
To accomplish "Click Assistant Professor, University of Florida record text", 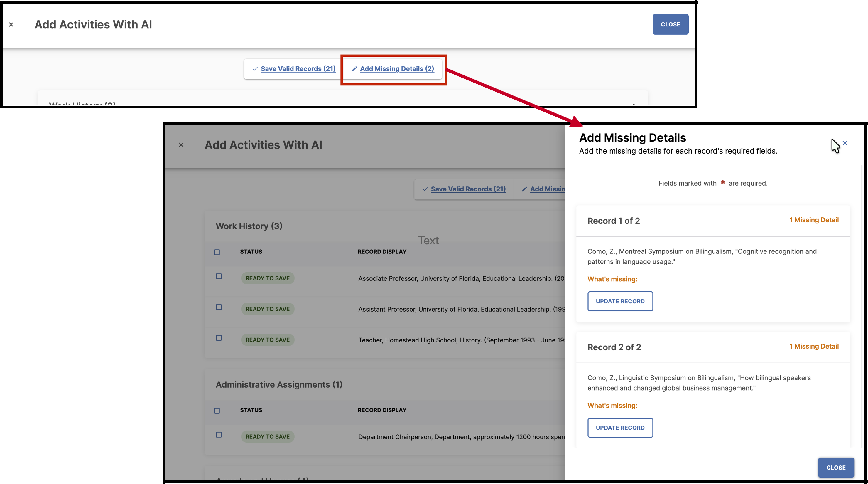I will point(462,309).
